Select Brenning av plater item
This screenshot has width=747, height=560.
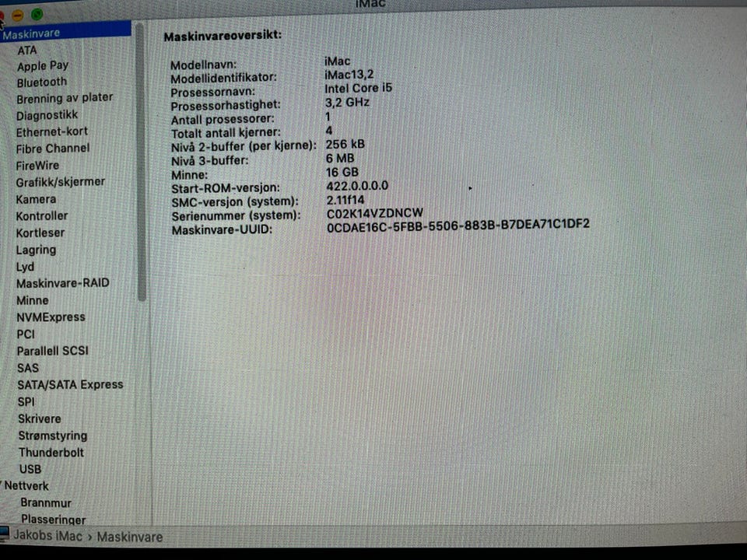click(x=65, y=99)
